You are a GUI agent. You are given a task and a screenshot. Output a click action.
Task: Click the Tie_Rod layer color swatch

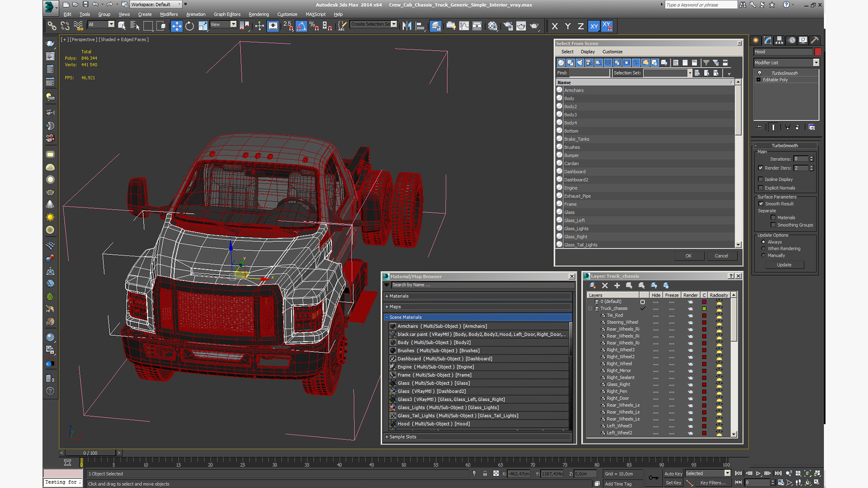(704, 316)
